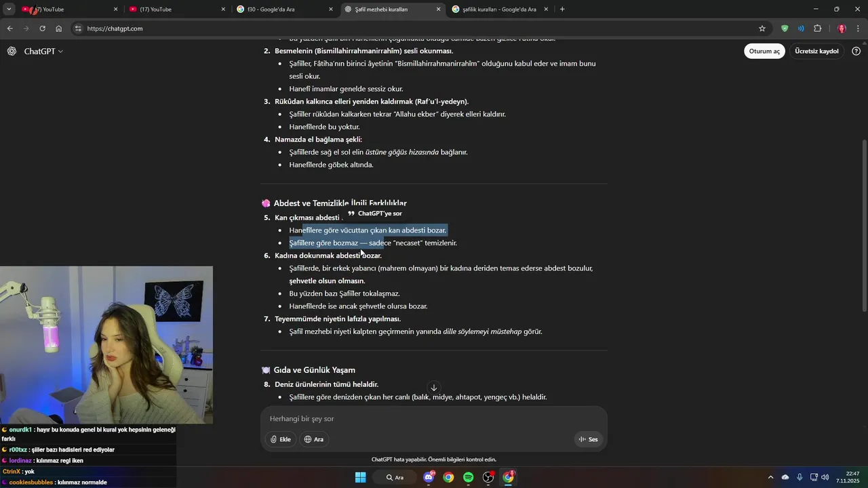Viewport: 868px width, 488px height.
Task: Click the chatgpt.com address bar
Action: (420, 28)
